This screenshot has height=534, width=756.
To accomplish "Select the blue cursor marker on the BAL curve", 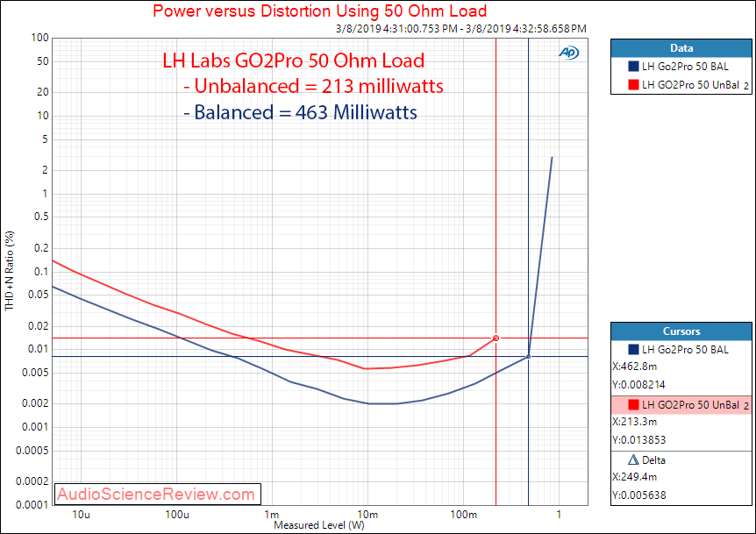I will [x=529, y=357].
